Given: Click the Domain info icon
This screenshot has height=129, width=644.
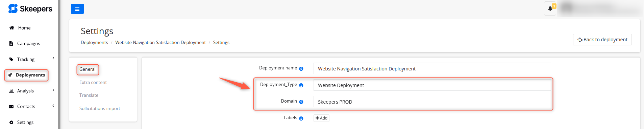Looking at the screenshot, I should click(301, 102).
